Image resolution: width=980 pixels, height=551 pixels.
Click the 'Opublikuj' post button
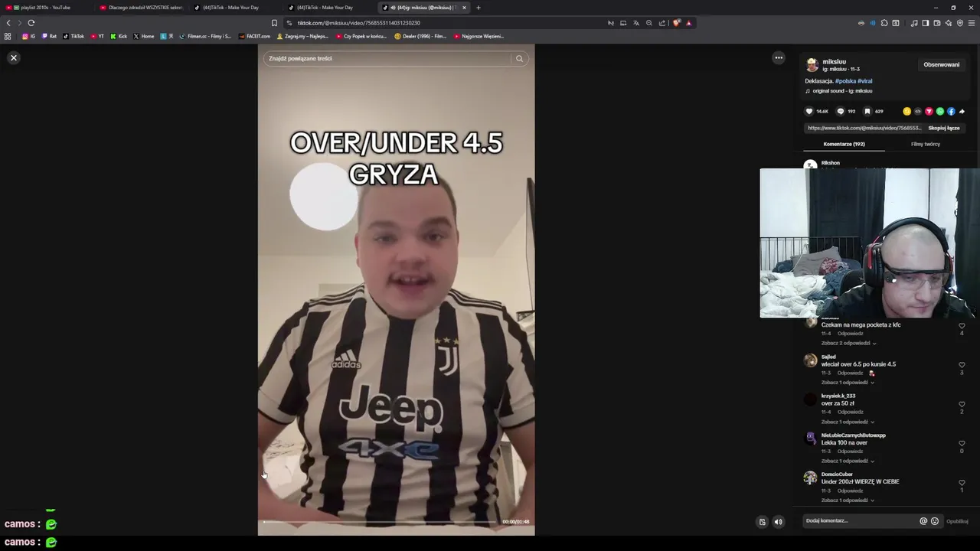pyautogui.click(x=957, y=521)
